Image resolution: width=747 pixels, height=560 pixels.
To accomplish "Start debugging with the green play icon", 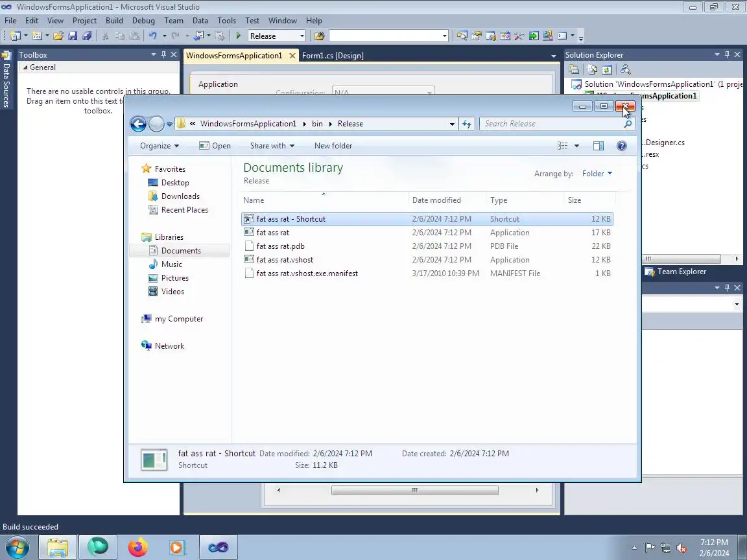I will (x=239, y=36).
